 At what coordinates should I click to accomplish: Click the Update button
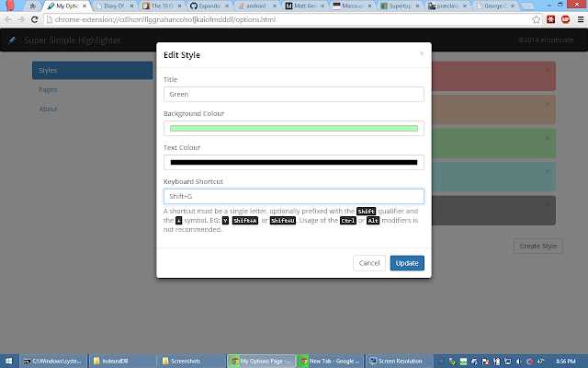[407, 263]
